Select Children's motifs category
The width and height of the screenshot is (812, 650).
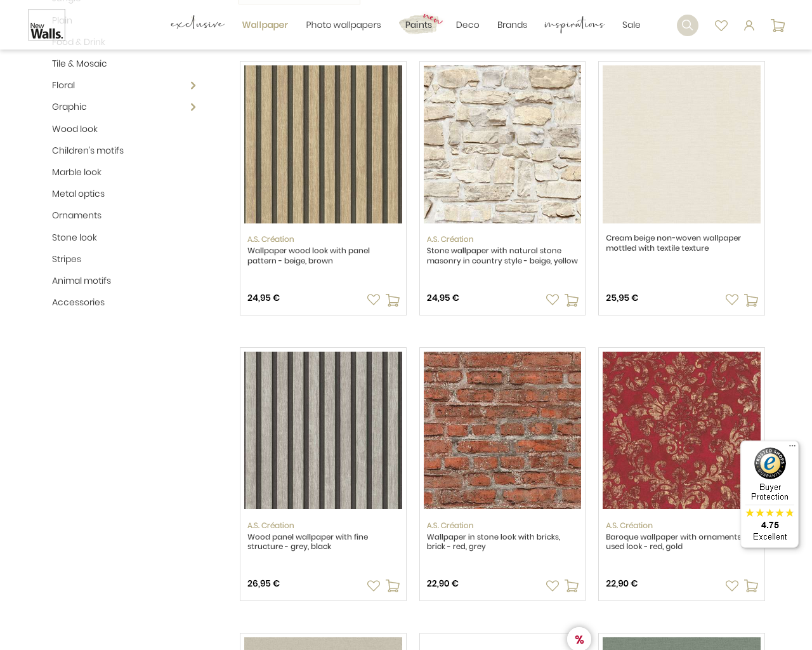click(x=88, y=150)
